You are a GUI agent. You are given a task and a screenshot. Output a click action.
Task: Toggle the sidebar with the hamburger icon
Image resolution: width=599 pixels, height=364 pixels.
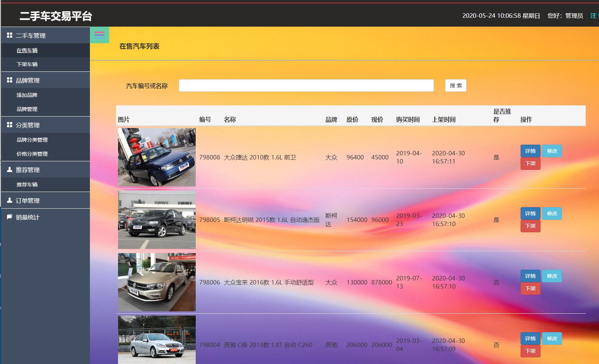pyautogui.click(x=99, y=35)
